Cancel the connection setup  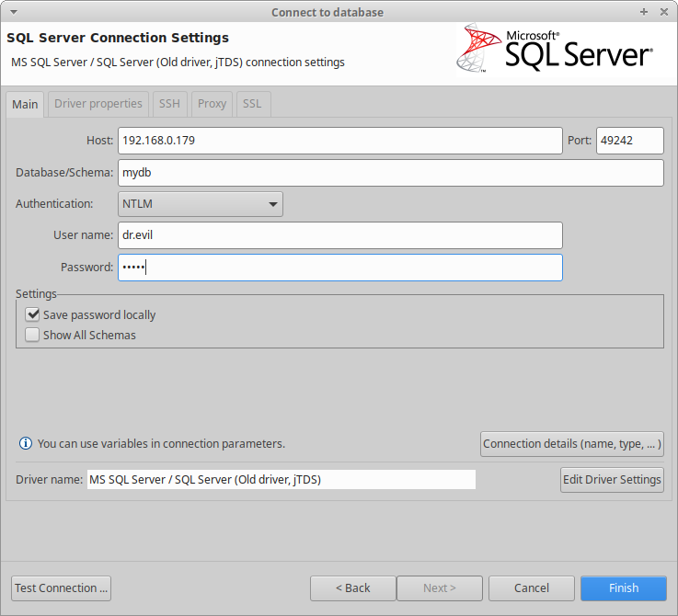pos(532,587)
